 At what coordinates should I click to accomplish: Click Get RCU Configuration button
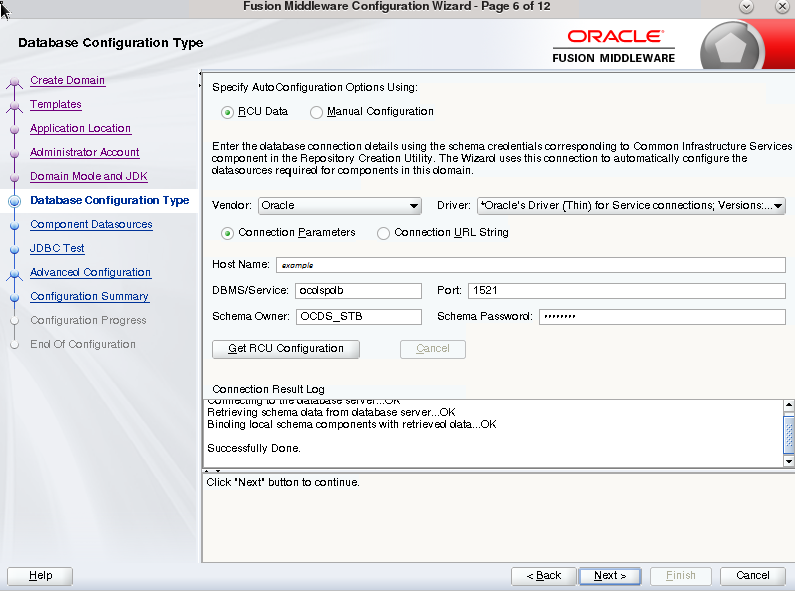(x=285, y=349)
